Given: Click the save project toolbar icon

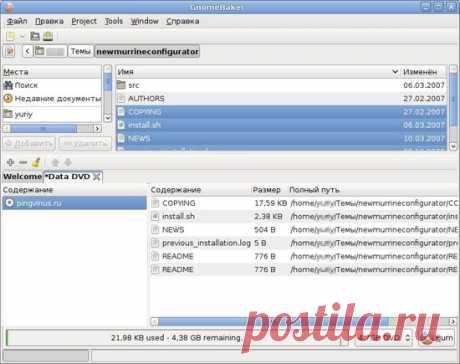Looking at the screenshot, I should (x=48, y=36).
